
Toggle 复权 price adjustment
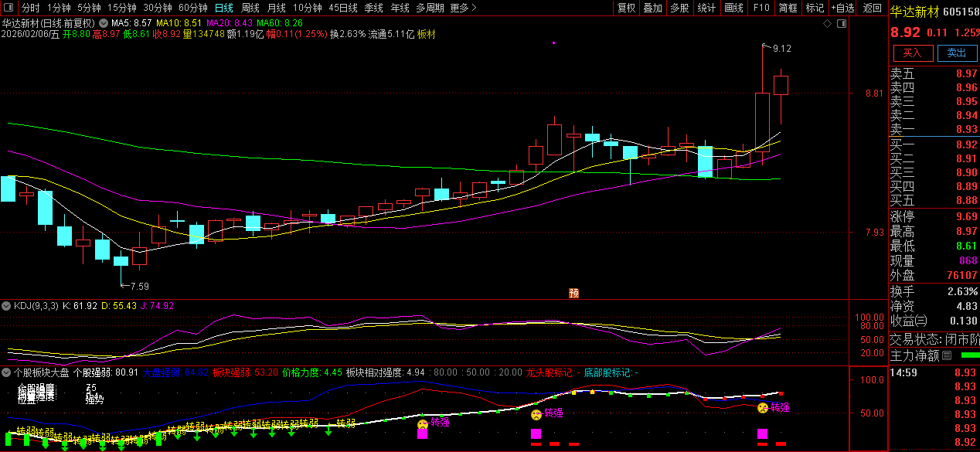click(626, 8)
